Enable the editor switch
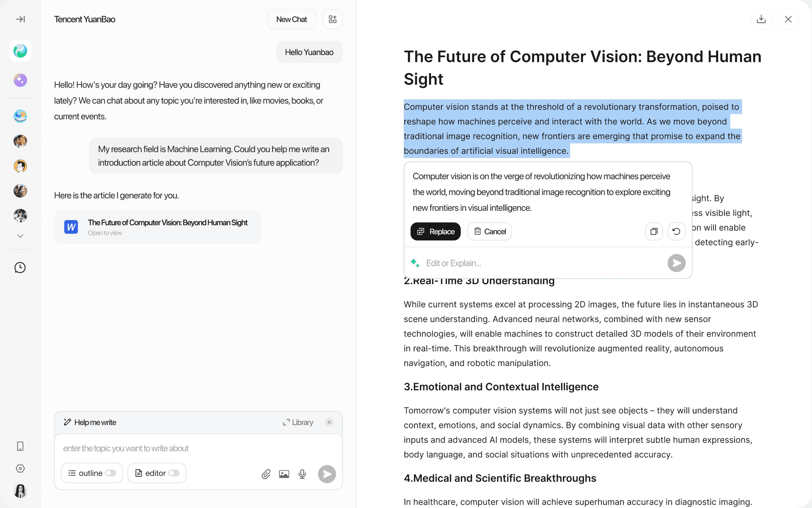This screenshot has height=508, width=812. 174,473
